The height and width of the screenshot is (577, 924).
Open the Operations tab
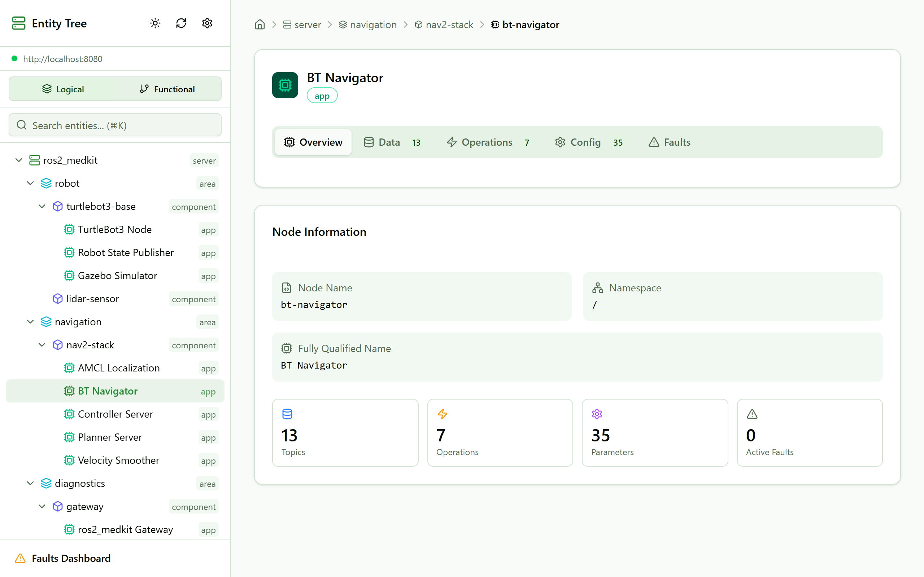(488, 142)
